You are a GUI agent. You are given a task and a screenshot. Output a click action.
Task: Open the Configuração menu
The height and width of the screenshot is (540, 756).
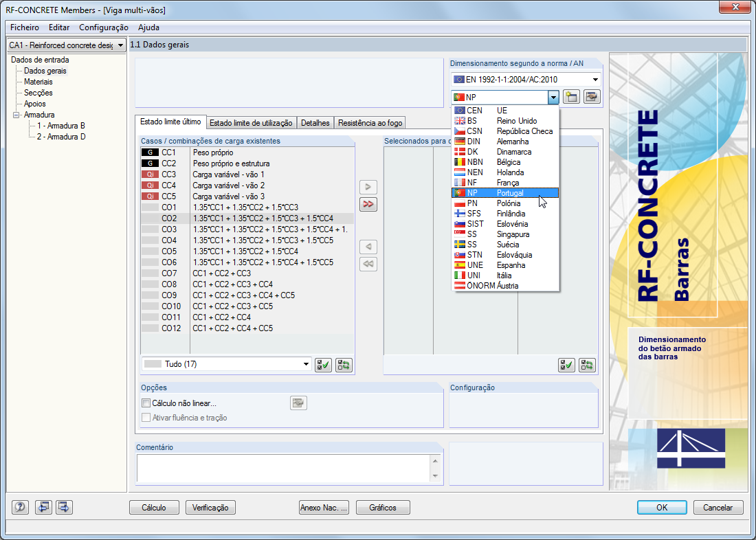(x=104, y=27)
